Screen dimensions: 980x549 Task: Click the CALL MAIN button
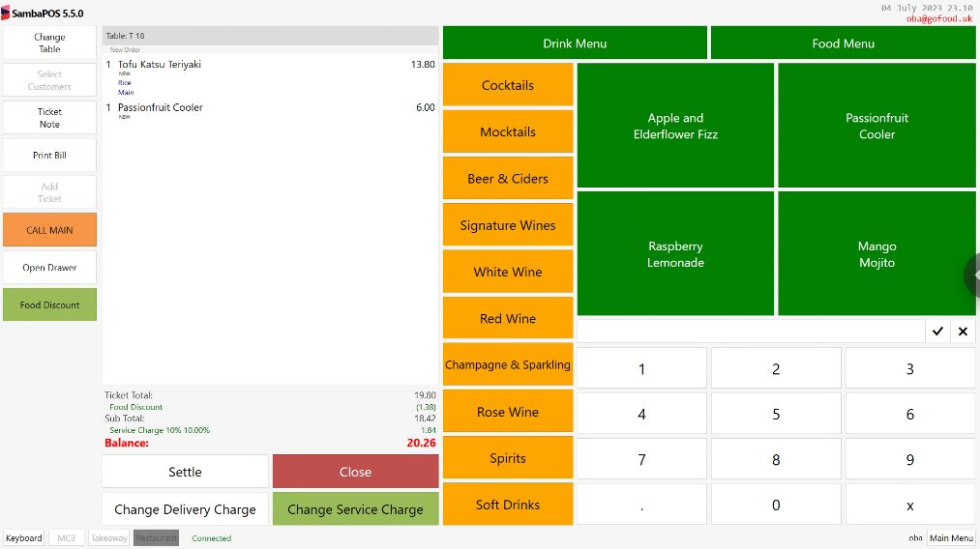tap(50, 230)
